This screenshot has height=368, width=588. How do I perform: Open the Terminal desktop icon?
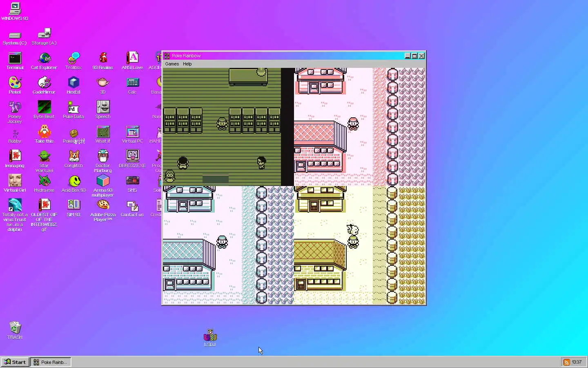pyautogui.click(x=15, y=61)
